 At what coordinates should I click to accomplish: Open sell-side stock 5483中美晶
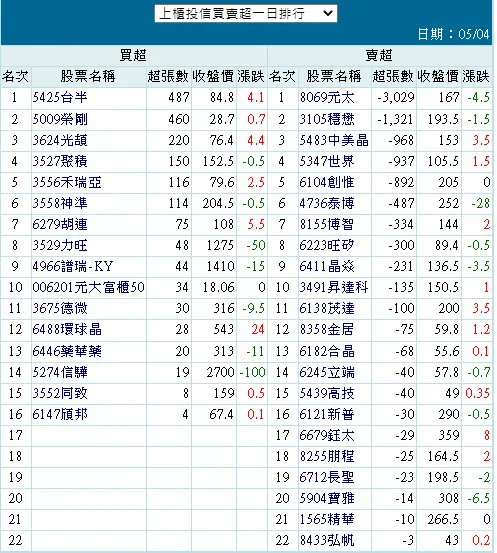tap(334, 140)
